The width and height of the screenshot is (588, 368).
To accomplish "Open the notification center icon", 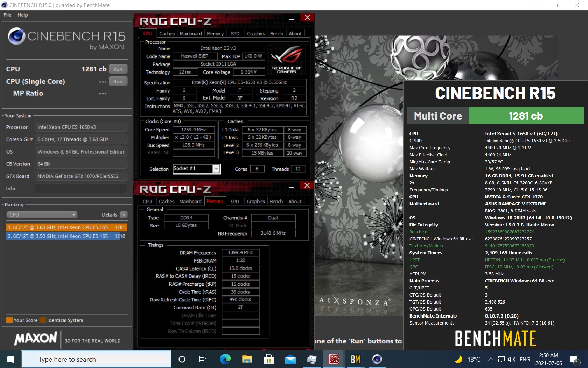I will pos(574,360).
